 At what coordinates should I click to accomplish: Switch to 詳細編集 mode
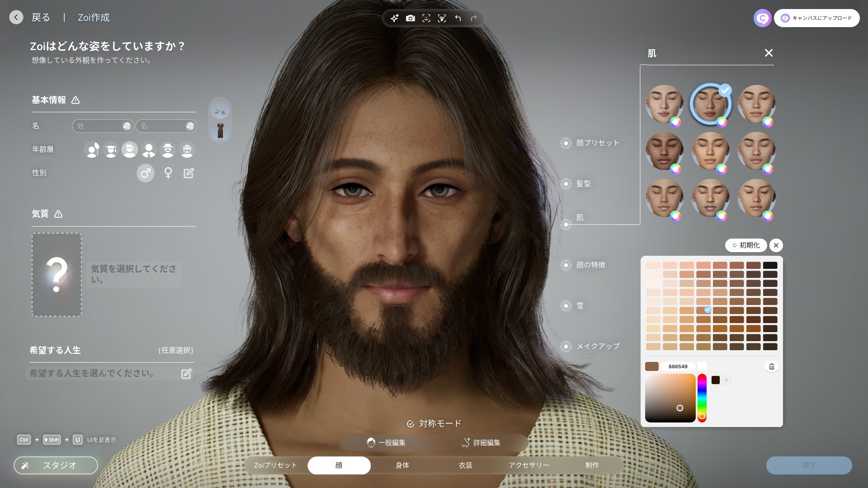click(x=481, y=443)
